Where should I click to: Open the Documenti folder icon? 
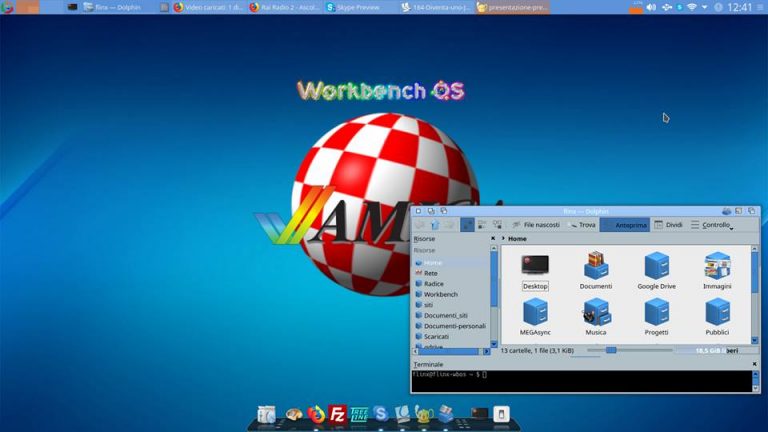(x=596, y=267)
